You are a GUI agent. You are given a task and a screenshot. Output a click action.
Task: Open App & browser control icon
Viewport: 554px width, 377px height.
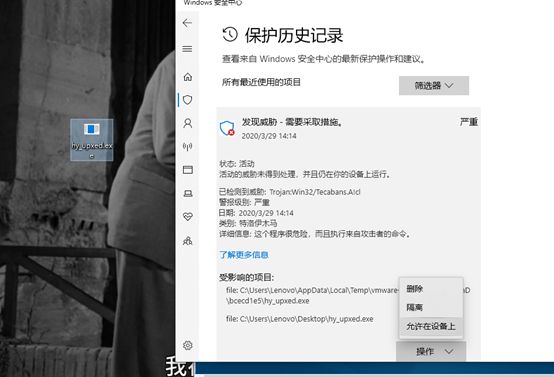coord(188,170)
